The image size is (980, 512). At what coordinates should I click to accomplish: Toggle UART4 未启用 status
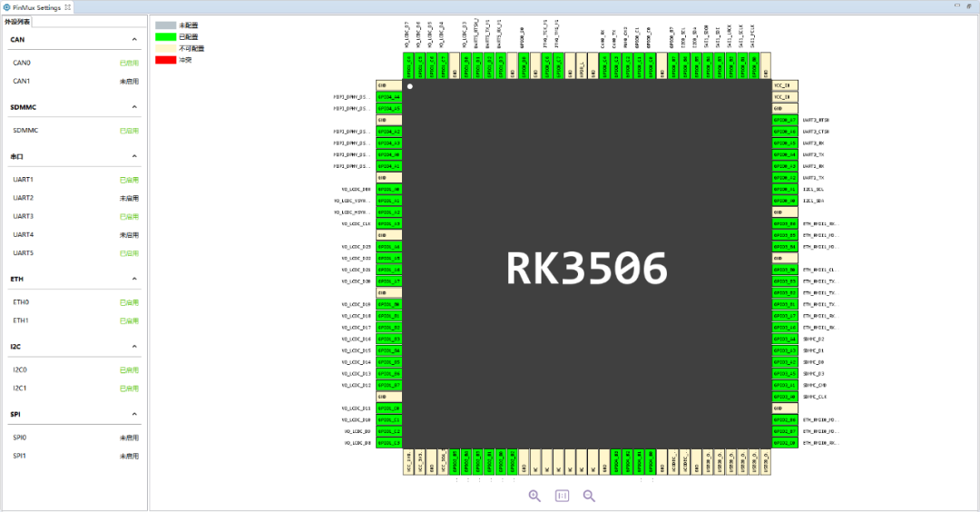point(130,235)
